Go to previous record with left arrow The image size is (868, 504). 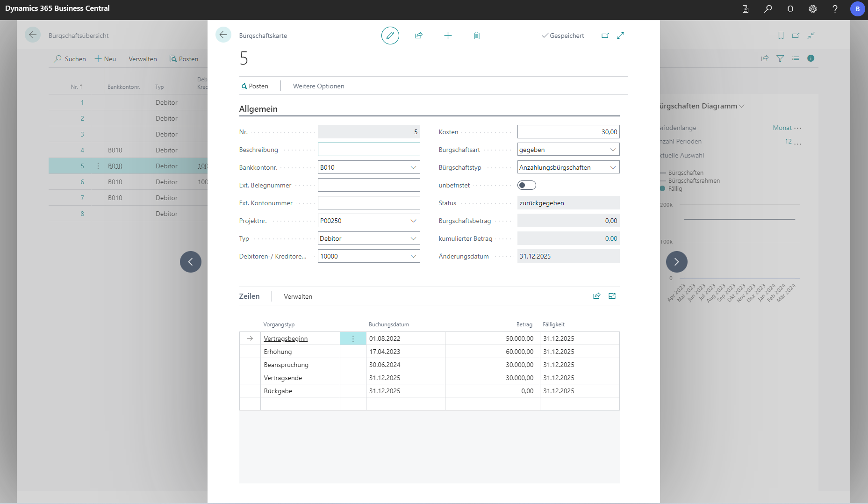point(191,262)
